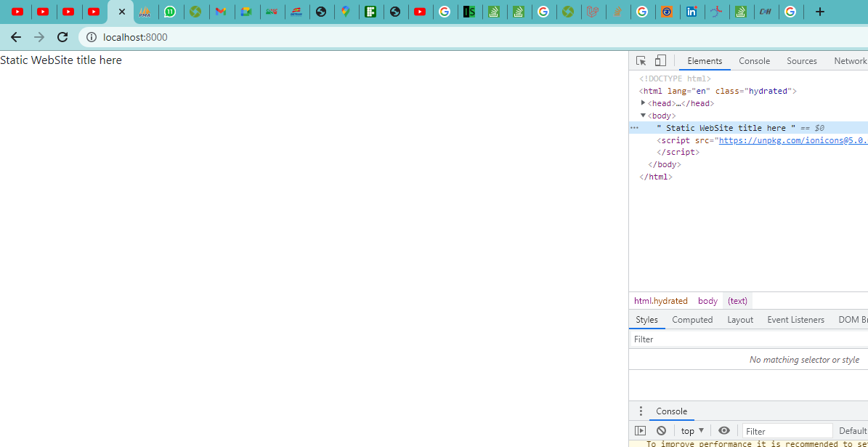Show the console sidebar
The image size is (868, 447).
click(640, 430)
